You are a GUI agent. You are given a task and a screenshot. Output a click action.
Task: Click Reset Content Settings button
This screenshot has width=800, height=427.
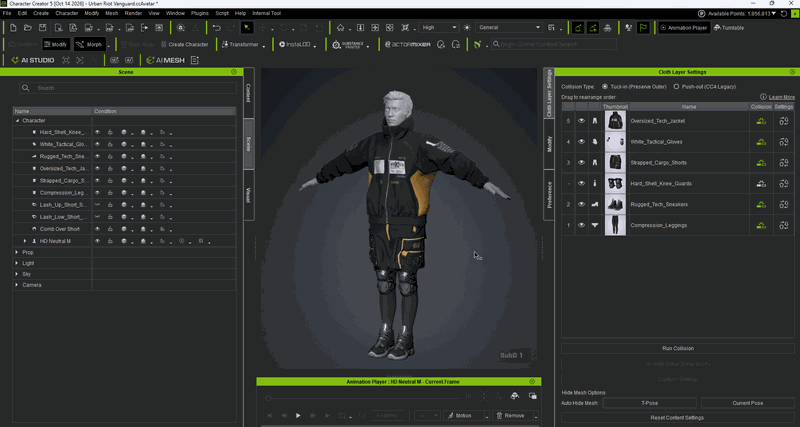678,417
